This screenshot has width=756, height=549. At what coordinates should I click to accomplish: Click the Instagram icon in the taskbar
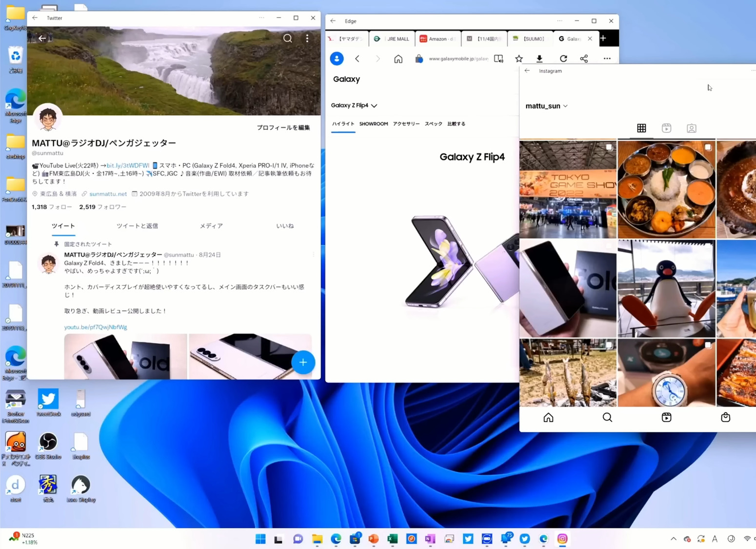coord(562,539)
